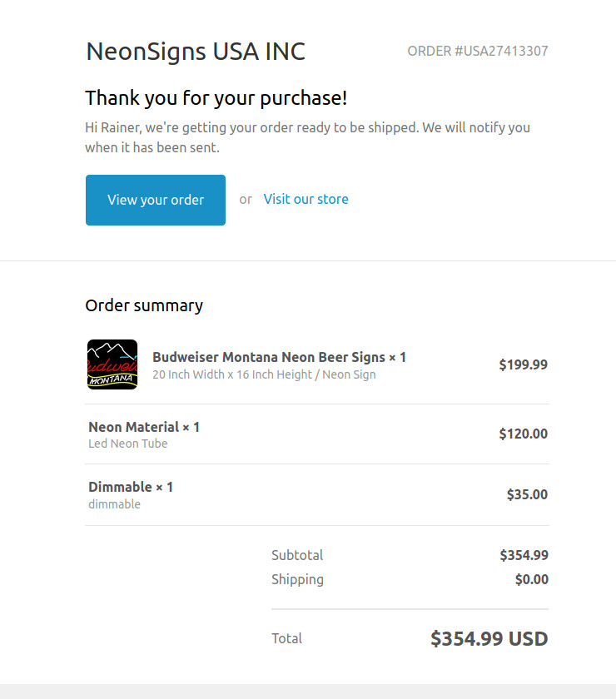The image size is (616, 699).
Task: Click the $354.99 subtotal amount
Action: [x=524, y=555]
